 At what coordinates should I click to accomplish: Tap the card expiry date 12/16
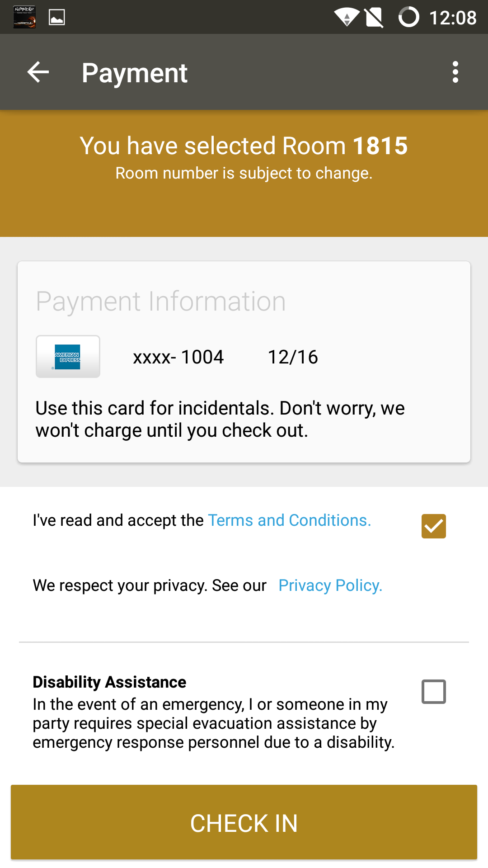pos(293,357)
